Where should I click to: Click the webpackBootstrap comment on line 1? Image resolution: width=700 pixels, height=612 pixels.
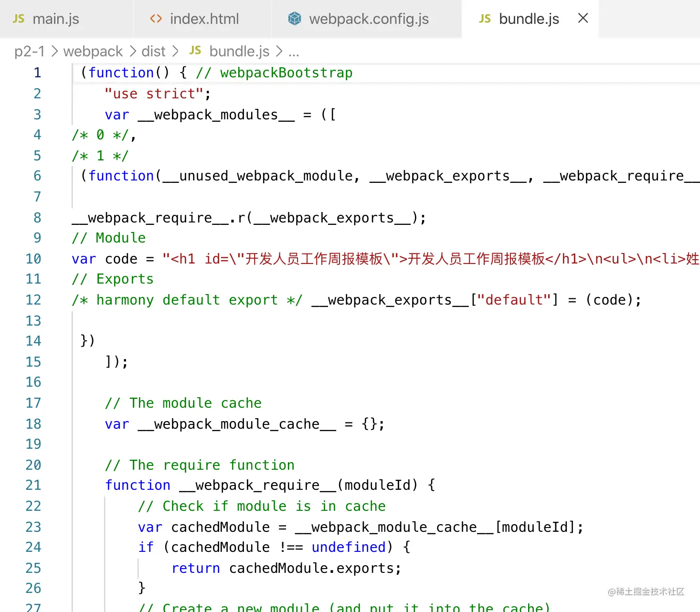pos(274,73)
